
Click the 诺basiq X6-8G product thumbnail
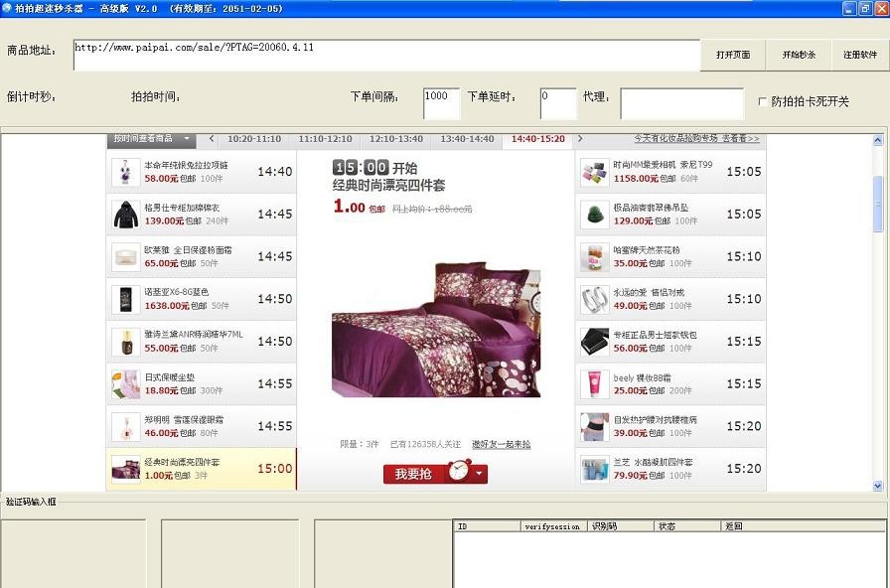click(125, 299)
